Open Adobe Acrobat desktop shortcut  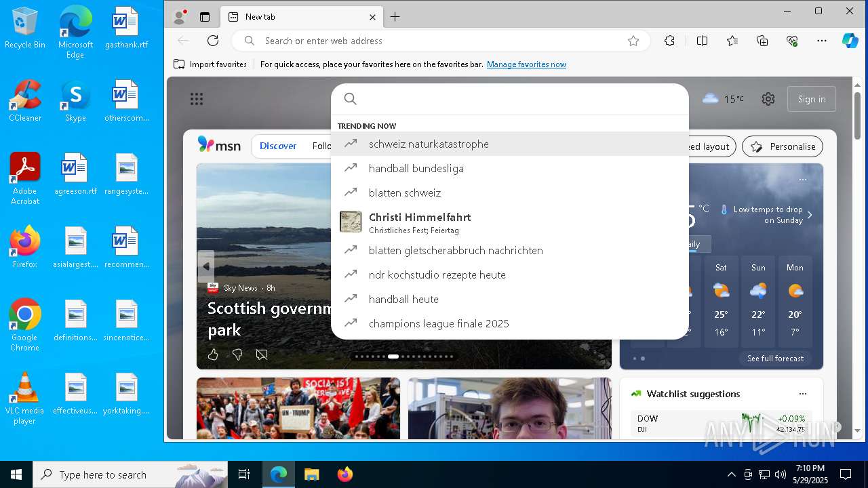[x=25, y=178]
